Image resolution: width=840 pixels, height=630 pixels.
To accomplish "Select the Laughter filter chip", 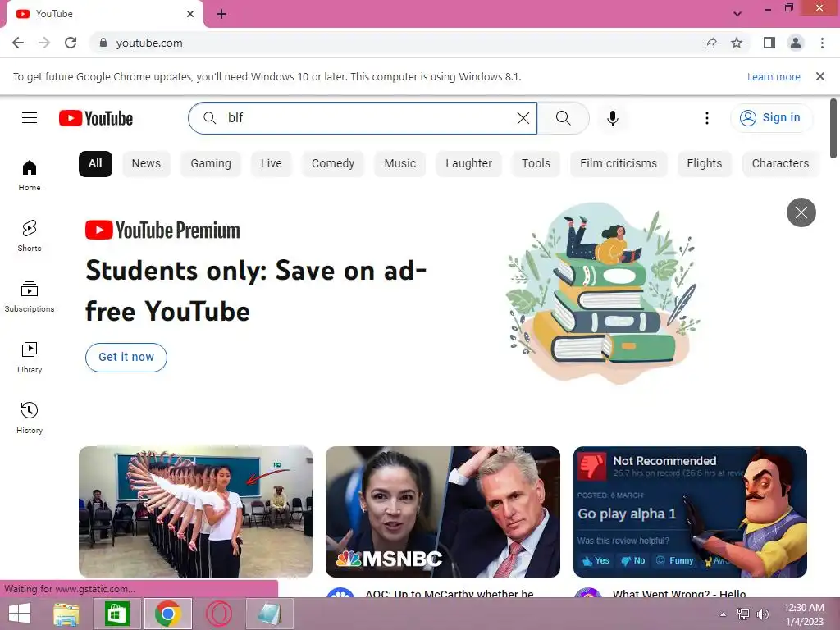I will click(x=468, y=163).
